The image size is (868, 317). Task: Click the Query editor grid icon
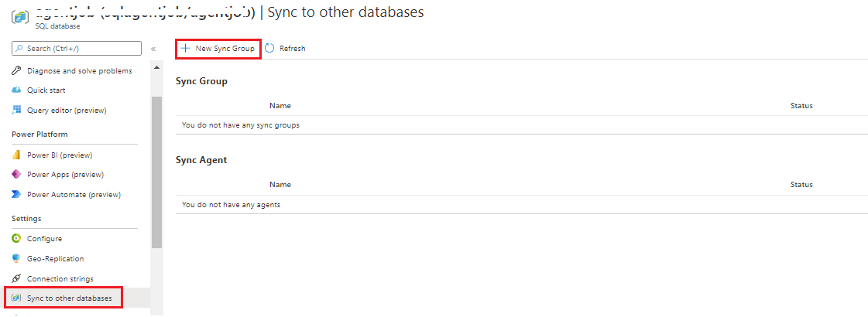point(16,111)
